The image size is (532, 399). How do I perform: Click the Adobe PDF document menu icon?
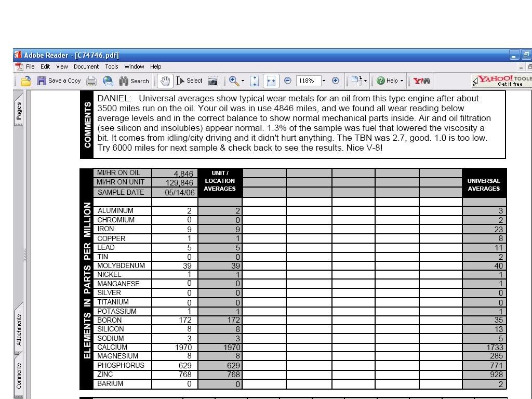click(x=19, y=67)
